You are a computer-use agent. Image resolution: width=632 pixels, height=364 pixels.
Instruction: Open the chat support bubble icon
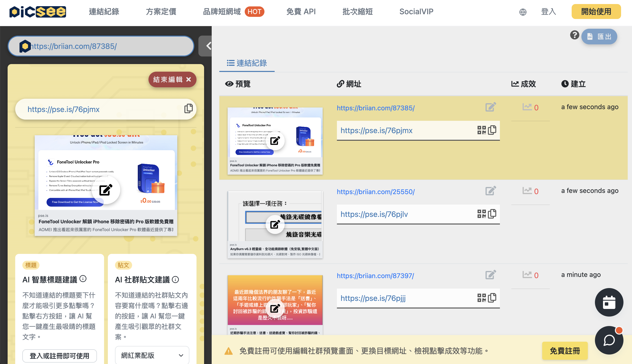click(609, 340)
